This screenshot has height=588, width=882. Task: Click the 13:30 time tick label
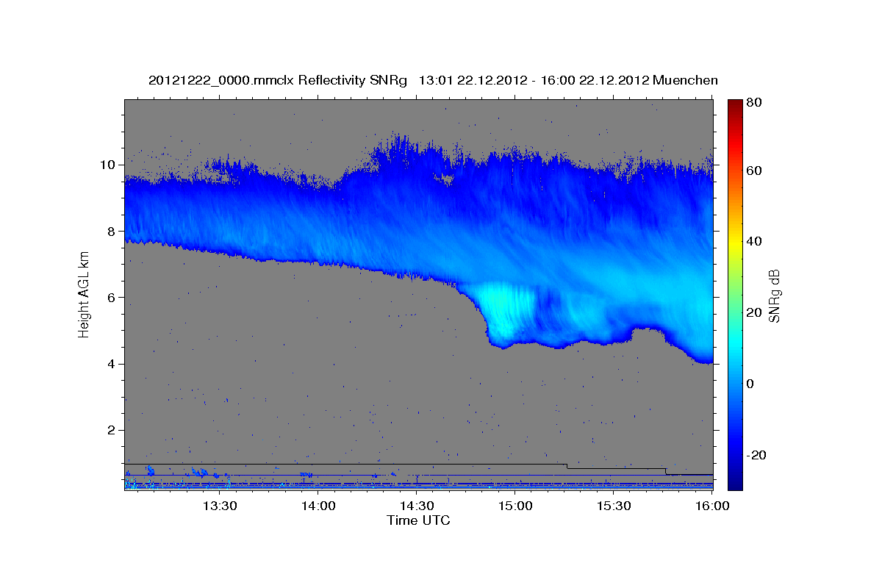[220, 506]
